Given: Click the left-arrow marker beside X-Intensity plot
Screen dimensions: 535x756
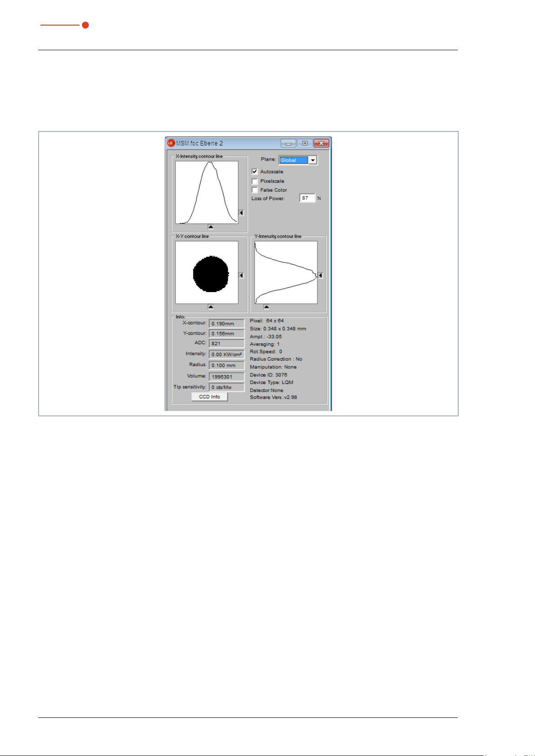Looking at the screenshot, I should click(x=241, y=213).
